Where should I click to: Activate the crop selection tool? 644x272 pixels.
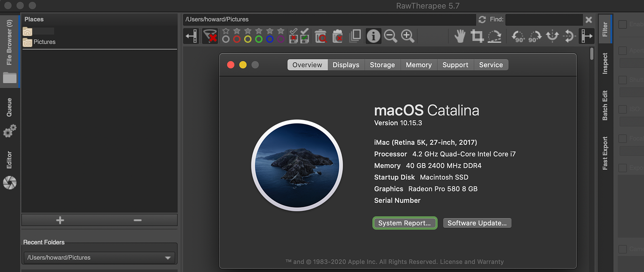point(477,36)
